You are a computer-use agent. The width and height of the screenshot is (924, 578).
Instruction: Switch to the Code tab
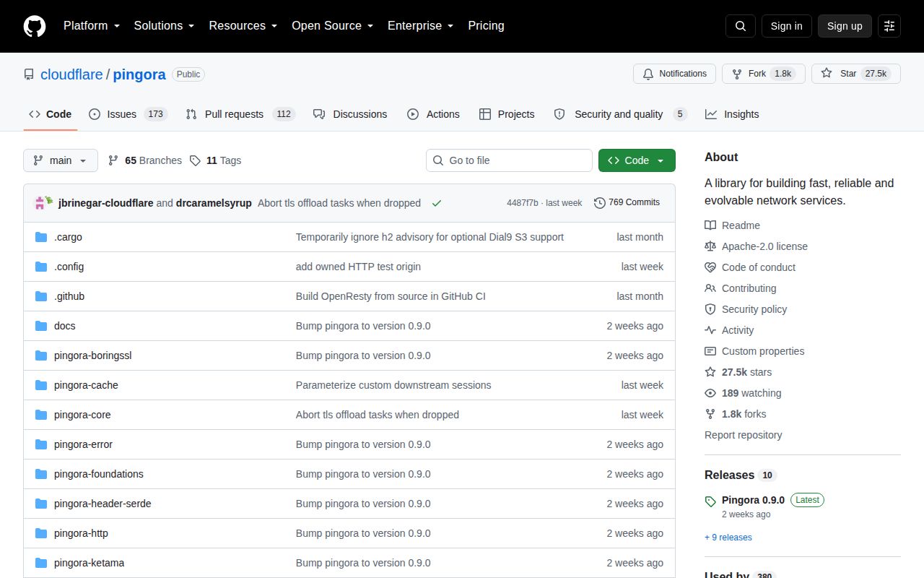pyautogui.click(x=51, y=114)
